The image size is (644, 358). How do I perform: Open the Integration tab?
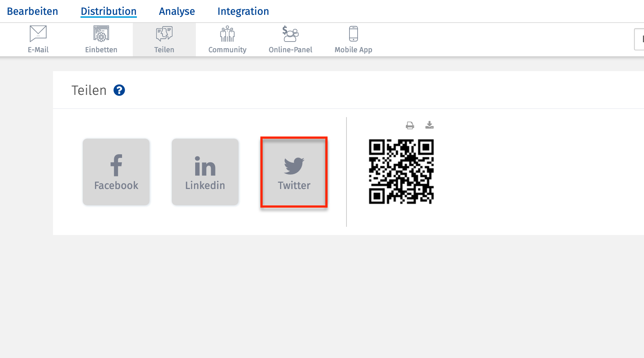click(243, 11)
